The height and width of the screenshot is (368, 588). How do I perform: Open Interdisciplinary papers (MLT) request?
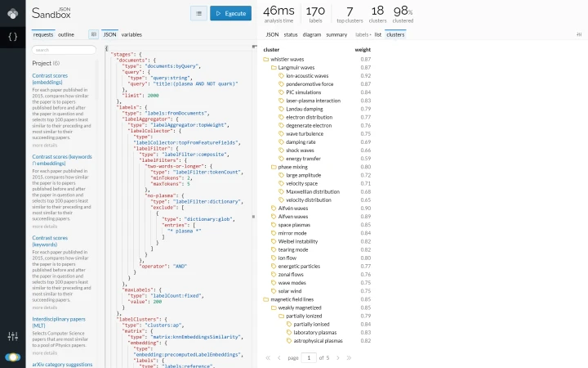59,322
